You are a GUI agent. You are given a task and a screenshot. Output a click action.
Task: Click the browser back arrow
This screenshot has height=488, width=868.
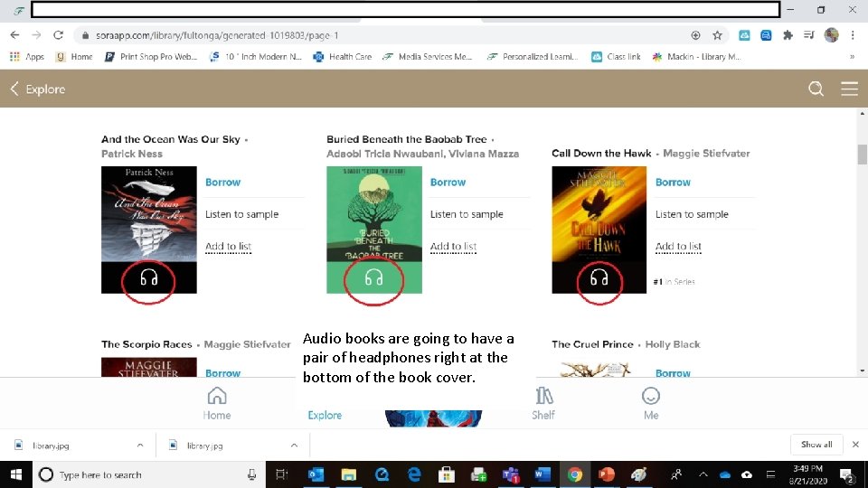(x=14, y=35)
